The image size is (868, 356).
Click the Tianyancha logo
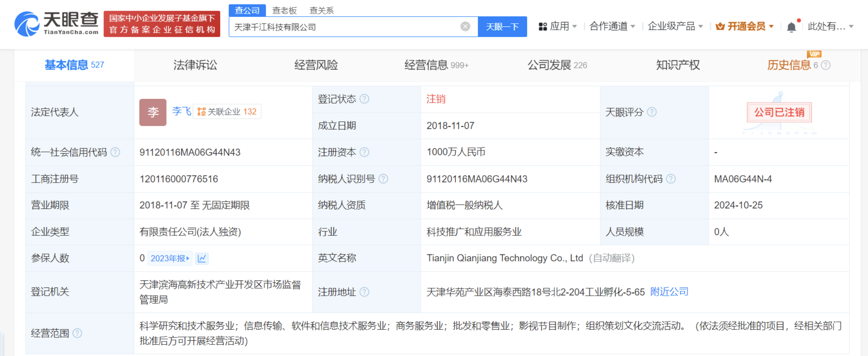(x=57, y=24)
